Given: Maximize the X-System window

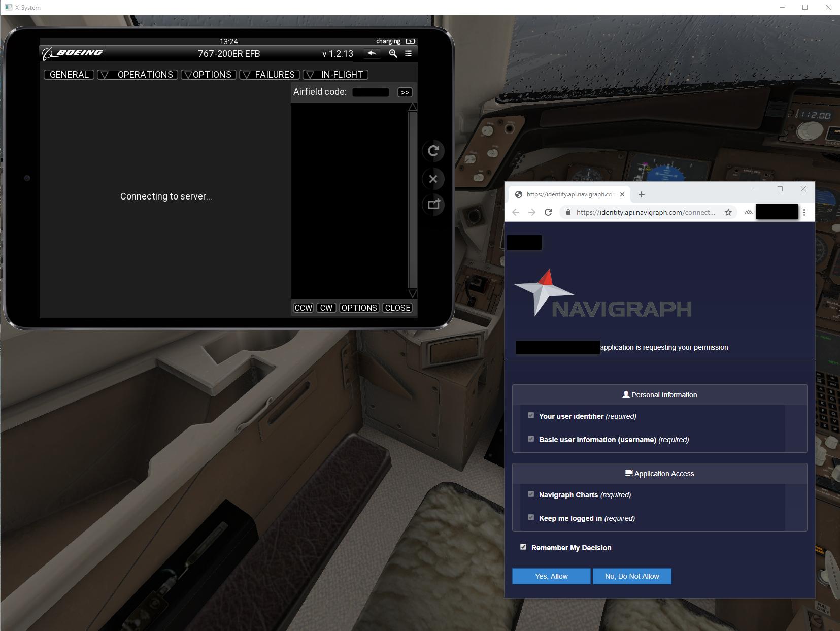Looking at the screenshot, I should click(805, 7).
